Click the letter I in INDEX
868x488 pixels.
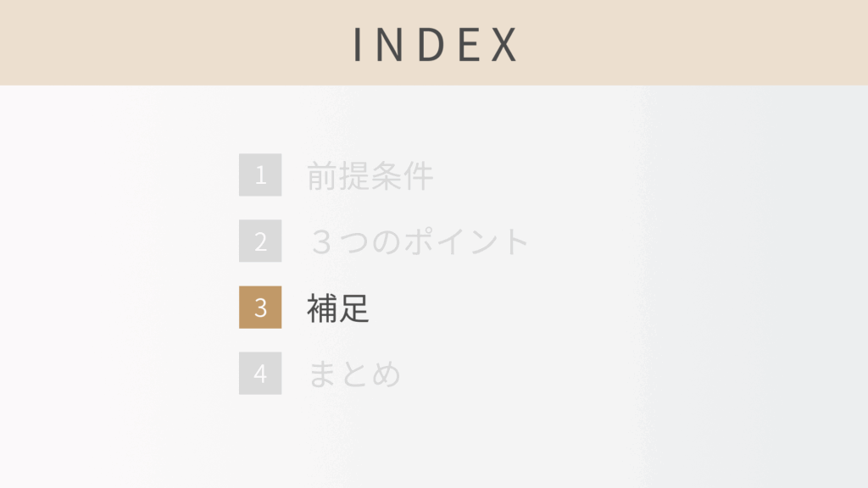coord(359,44)
